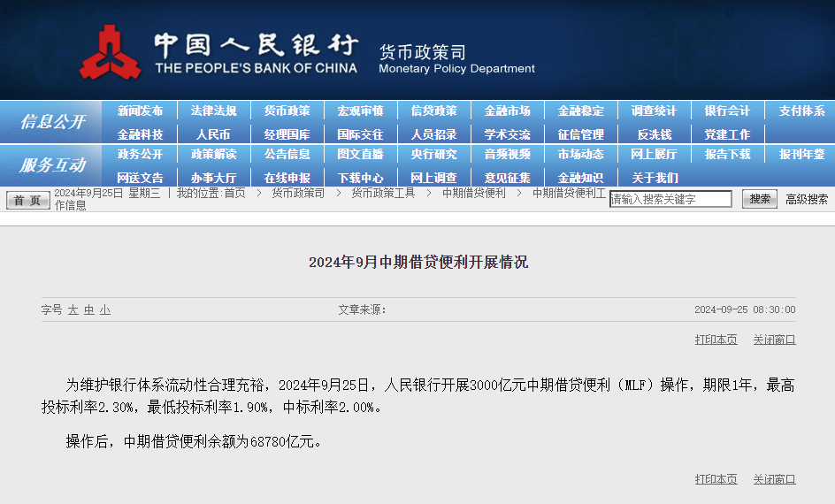This screenshot has width=835, height=504.
Task: Set font size to 小 (small)
Action: [x=105, y=310]
